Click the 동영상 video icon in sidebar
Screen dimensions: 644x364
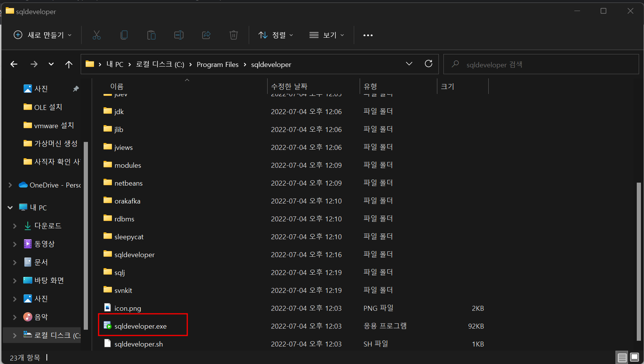click(28, 244)
